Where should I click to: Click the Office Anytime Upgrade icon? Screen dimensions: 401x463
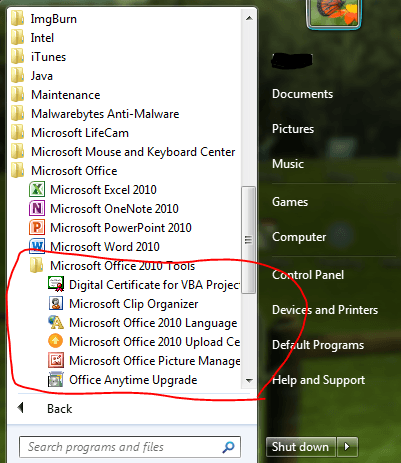56,379
